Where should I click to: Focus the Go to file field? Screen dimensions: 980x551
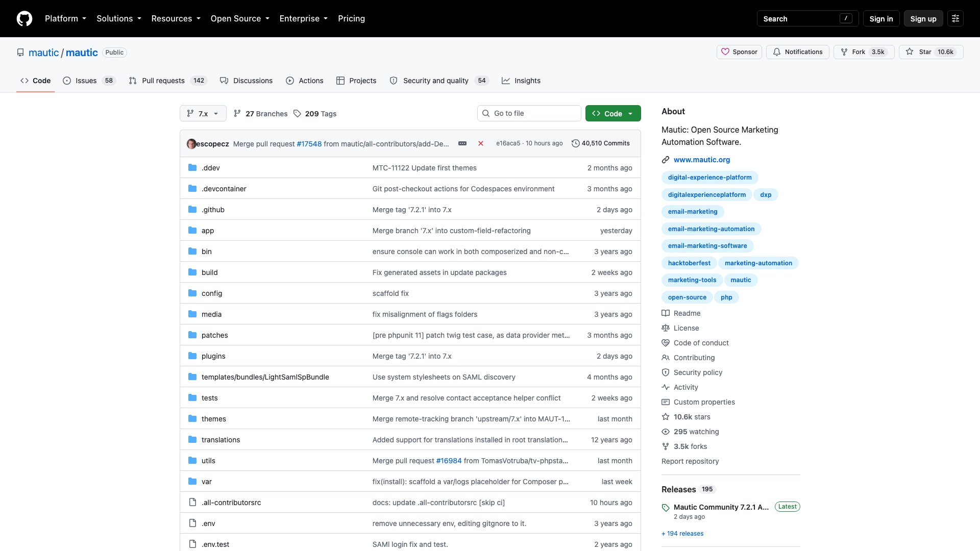coord(529,113)
